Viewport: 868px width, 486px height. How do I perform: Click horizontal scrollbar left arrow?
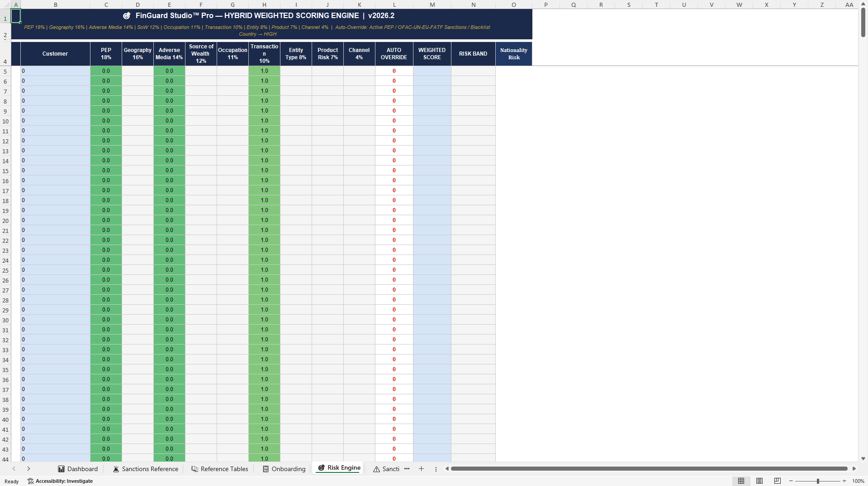pyautogui.click(x=447, y=469)
